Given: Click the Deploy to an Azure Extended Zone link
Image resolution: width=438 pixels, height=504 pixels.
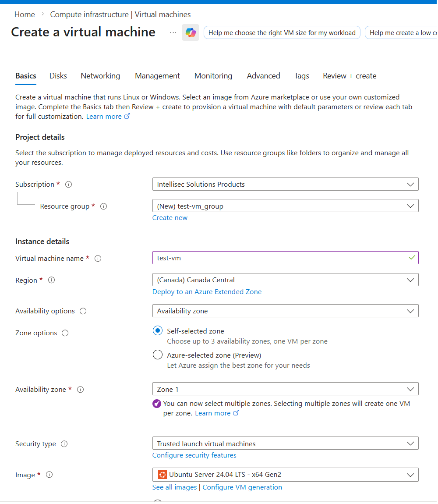Looking at the screenshot, I should coord(207,291).
